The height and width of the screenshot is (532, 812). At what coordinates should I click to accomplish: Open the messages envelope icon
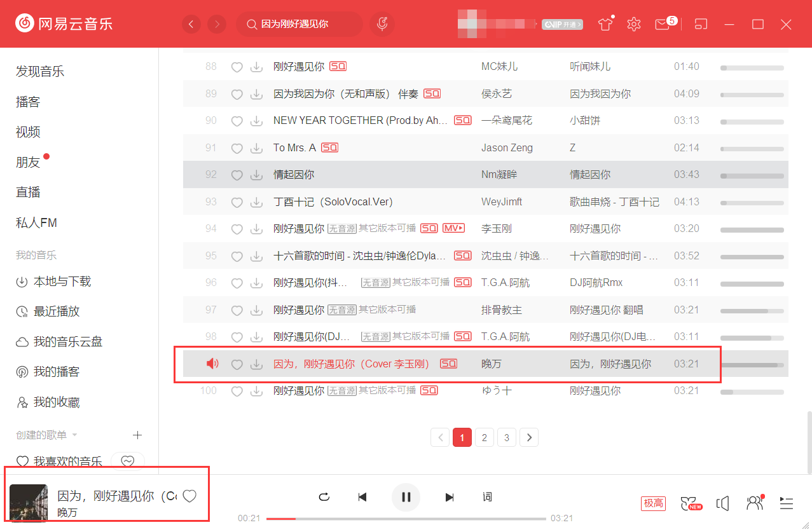point(663,24)
